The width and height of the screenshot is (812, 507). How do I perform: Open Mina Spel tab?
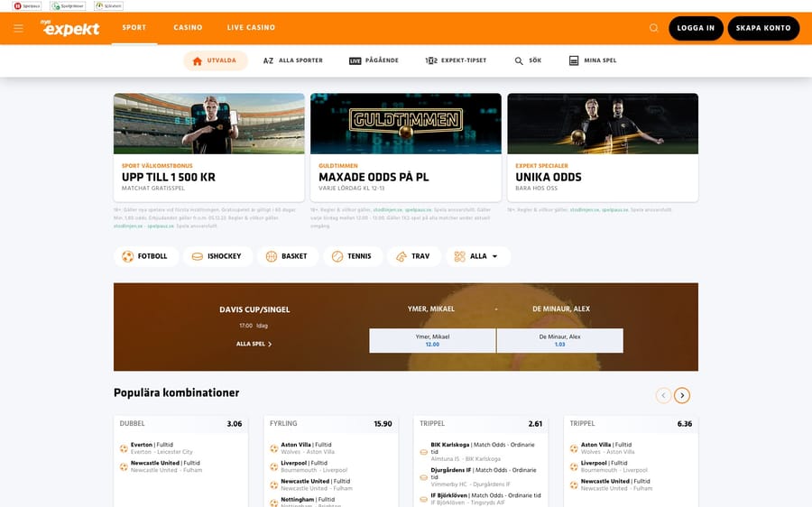[x=593, y=60]
